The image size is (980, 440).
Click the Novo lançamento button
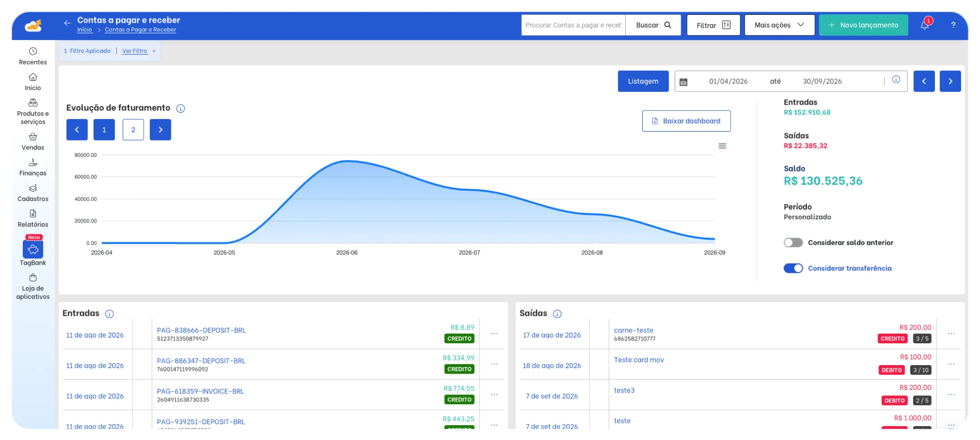863,25
